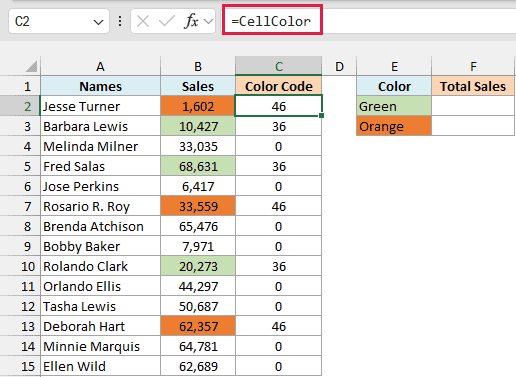Image resolution: width=516 pixels, height=377 pixels.
Task: Open the formula bar options dots
Action: (120, 21)
